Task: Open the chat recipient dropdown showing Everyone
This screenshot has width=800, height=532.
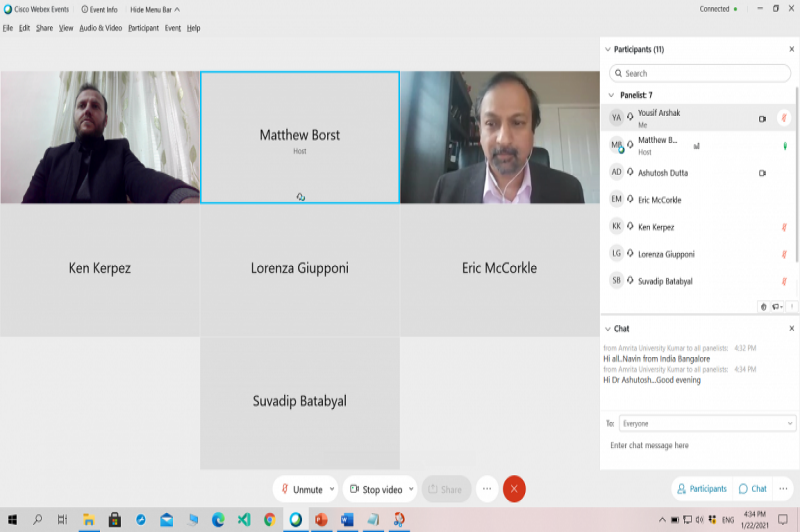Action: (707, 423)
